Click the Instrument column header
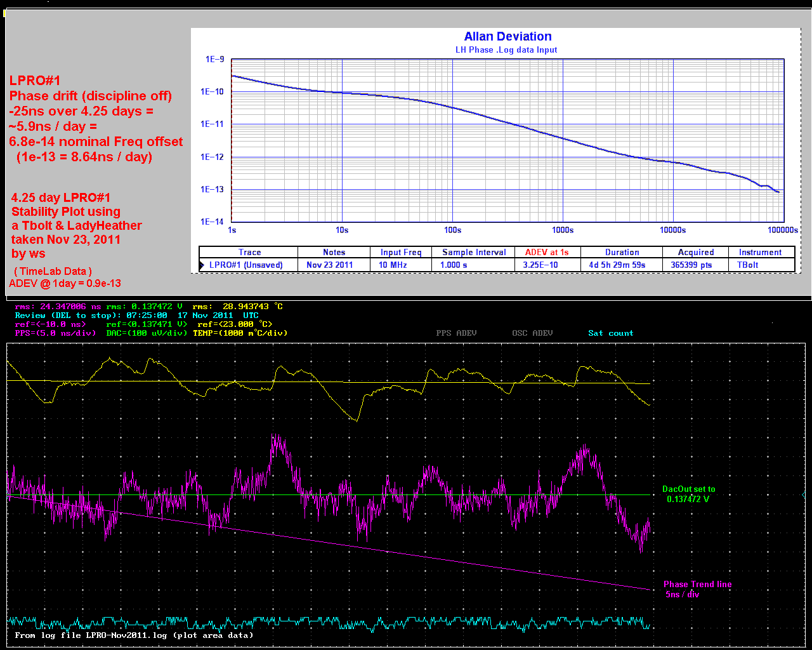Viewport: 812px width, 650px height. tap(760, 253)
